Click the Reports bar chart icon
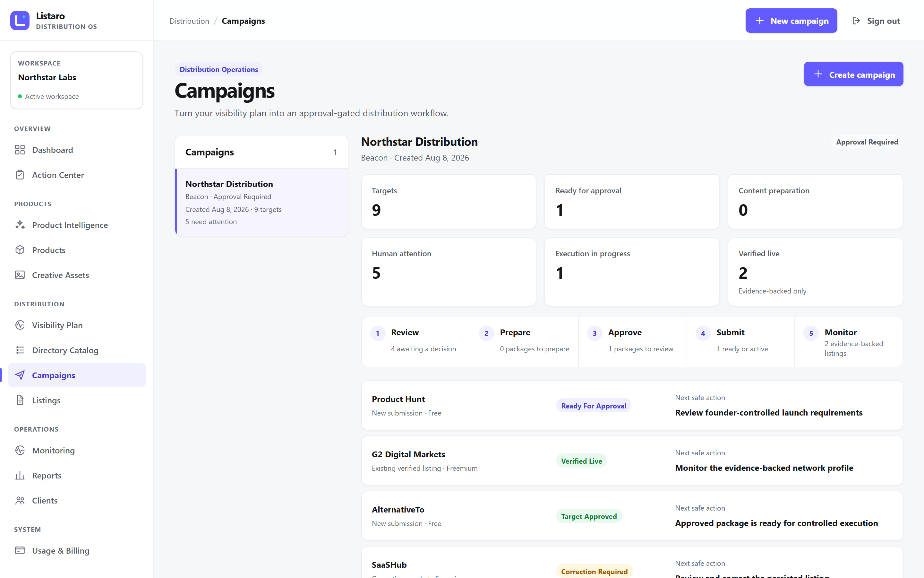The width and height of the screenshot is (924, 578). pyautogui.click(x=20, y=475)
